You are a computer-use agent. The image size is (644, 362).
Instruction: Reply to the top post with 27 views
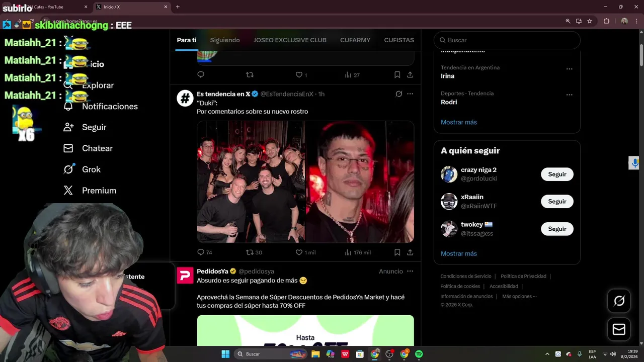click(x=201, y=74)
